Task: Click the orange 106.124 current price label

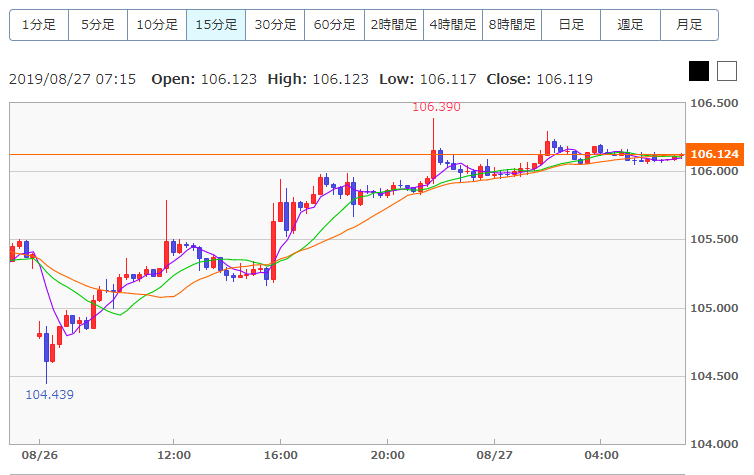Action: pos(715,154)
